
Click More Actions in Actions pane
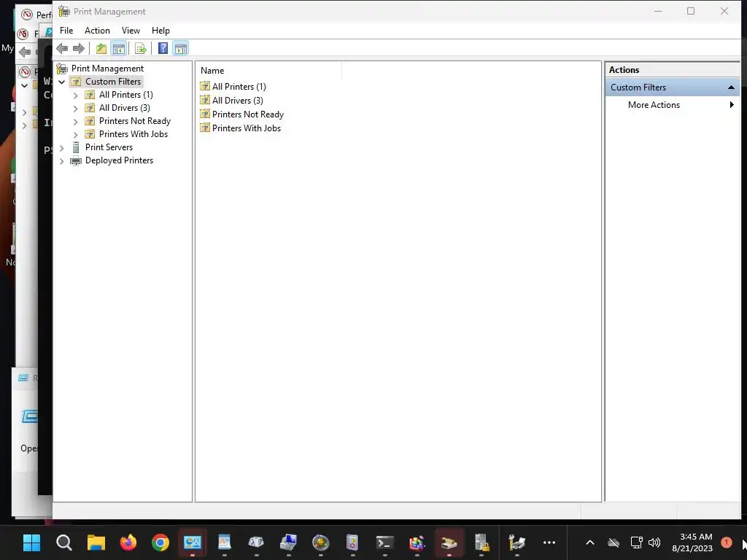point(654,105)
